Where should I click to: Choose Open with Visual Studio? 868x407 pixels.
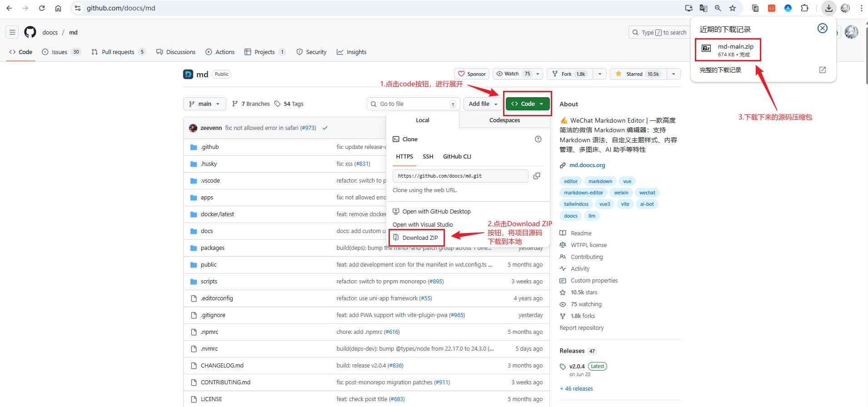[423, 225]
